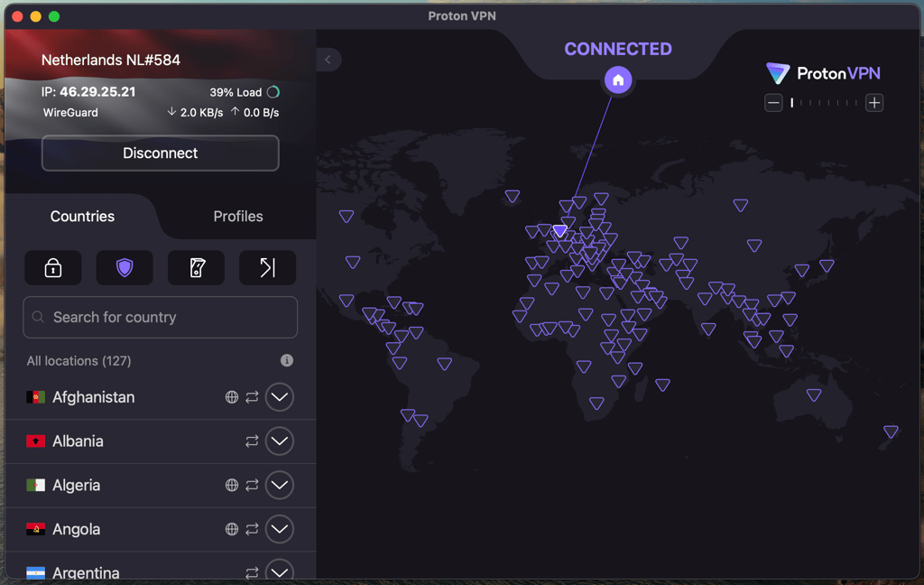924x585 pixels.
Task: Click the New Zealand server marker
Action: pyautogui.click(x=891, y=432)
